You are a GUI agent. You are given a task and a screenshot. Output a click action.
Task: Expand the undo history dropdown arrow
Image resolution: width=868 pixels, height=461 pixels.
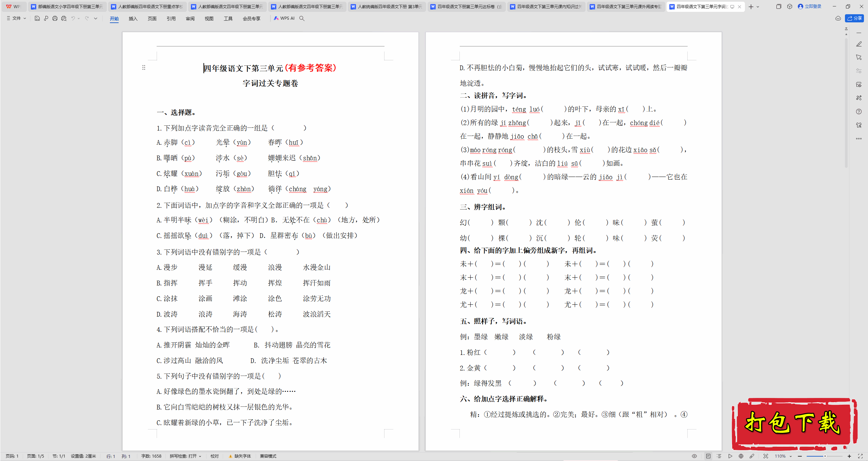click(x=79, y=18)
